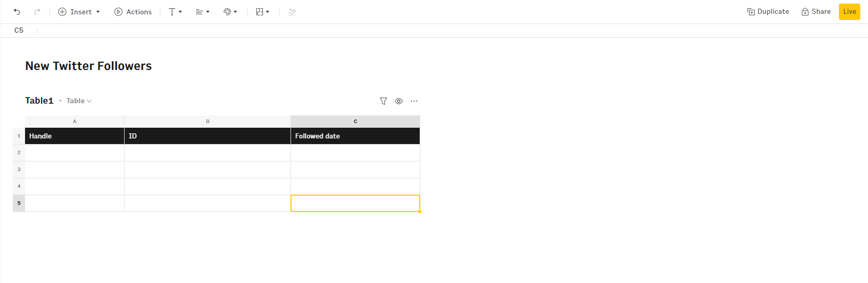Select column B header
Screen dimensions: 868x283
coord(208,122)
